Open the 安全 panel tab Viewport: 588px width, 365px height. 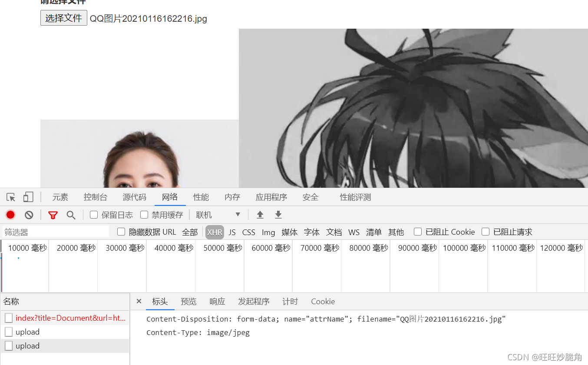(311, 197)
